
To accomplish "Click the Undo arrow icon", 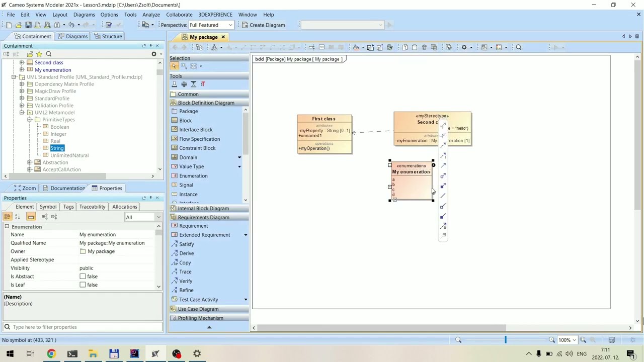I will (71, 25).
